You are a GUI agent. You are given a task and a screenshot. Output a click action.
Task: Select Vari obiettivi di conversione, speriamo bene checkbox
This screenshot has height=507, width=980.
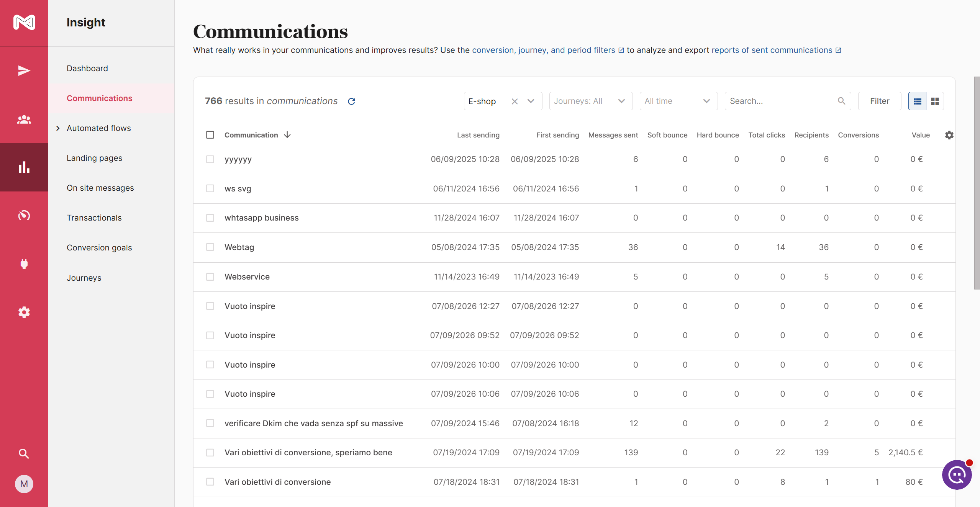[x=210, y=452]
